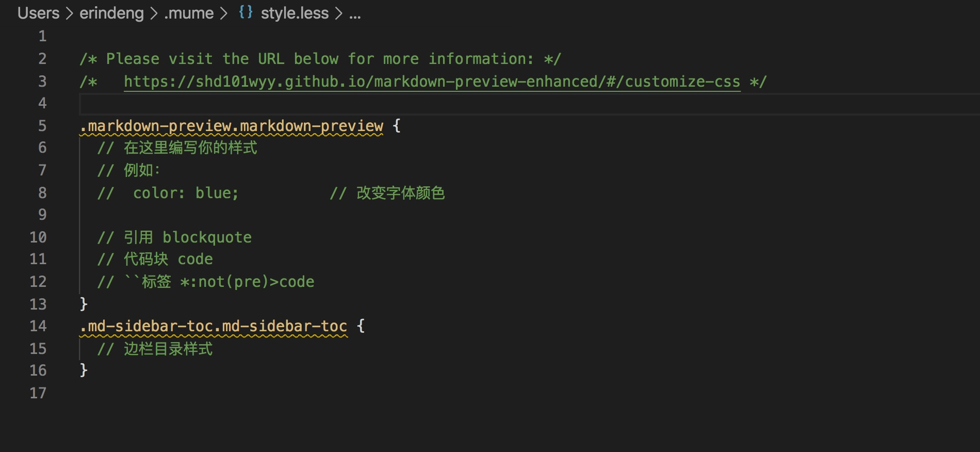The width and height of the screenshot is (980, 452).
Task: Click line number 17 at file end
Action: 38,393
